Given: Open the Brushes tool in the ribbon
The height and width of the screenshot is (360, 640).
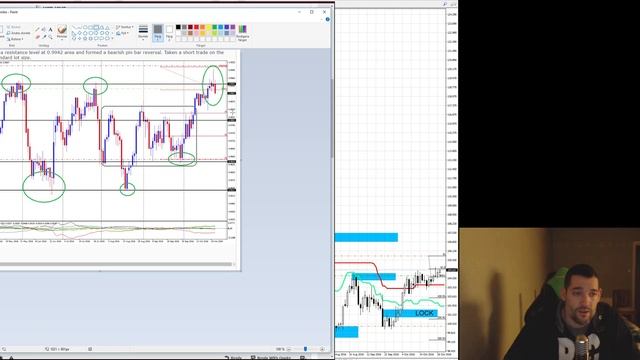Looking at the screenshot, I should click(x=62, y=32).
